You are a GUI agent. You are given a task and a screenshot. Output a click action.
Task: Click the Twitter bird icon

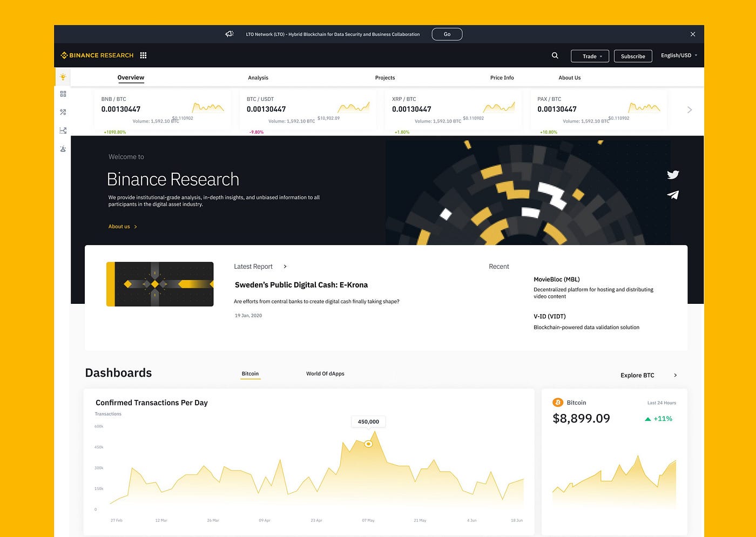[673, 174]
